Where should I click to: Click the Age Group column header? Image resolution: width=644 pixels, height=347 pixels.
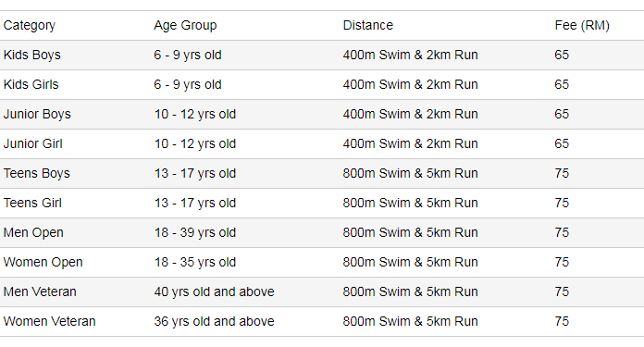(x=185, y=26)
